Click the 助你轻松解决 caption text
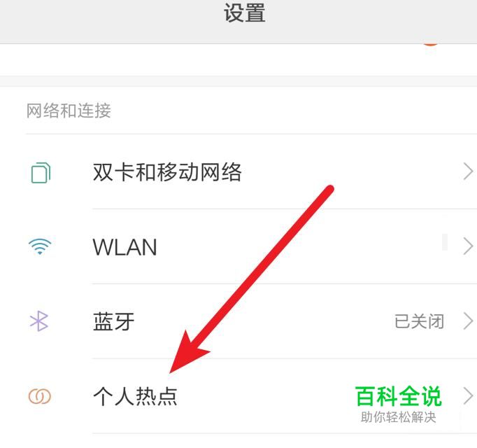477x448 pixels. [399, 417]
